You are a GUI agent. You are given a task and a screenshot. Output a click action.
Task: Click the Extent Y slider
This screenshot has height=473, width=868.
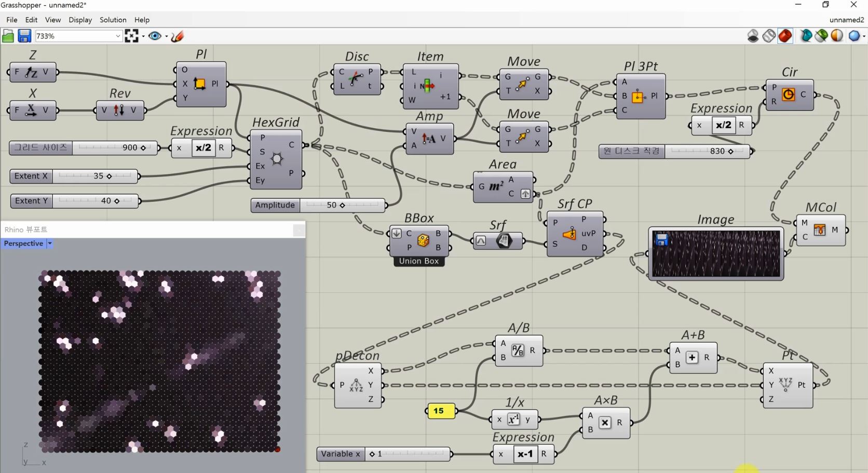pyautogui.click(x=74, y=201)
